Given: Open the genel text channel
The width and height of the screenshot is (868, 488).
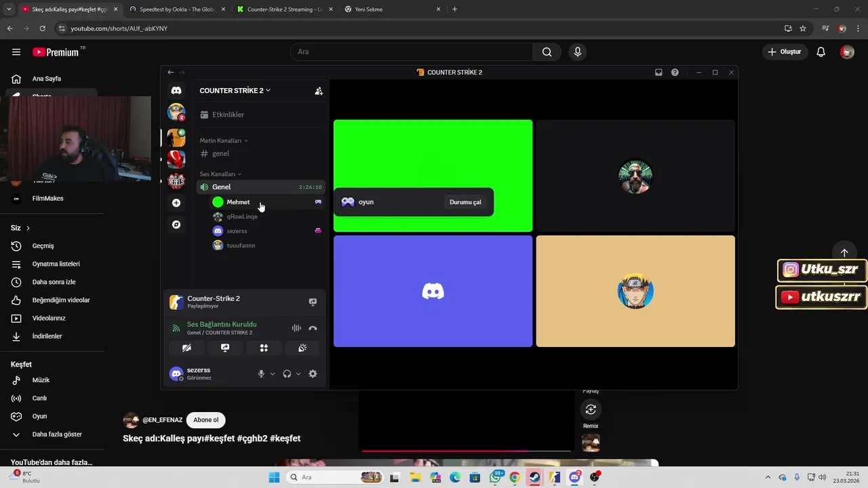Looking at the screenshot, I should coord(260,154).
